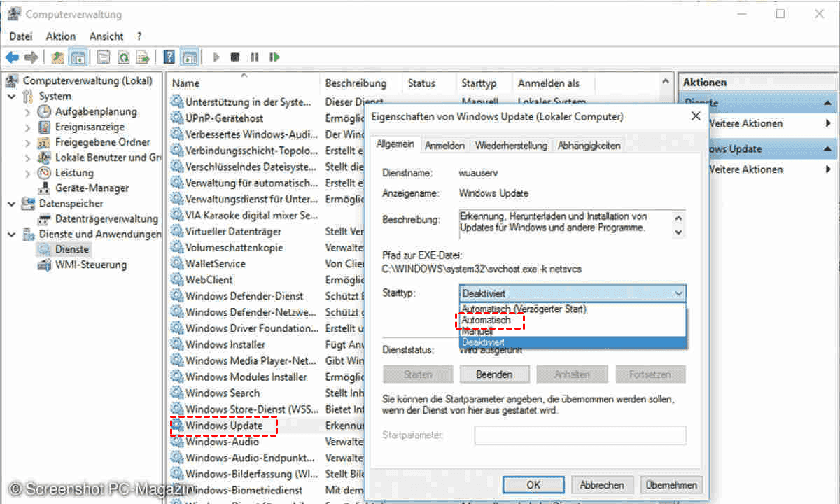
Task: Stop the service using toolbar stop icon
Action: coord(235,57)
